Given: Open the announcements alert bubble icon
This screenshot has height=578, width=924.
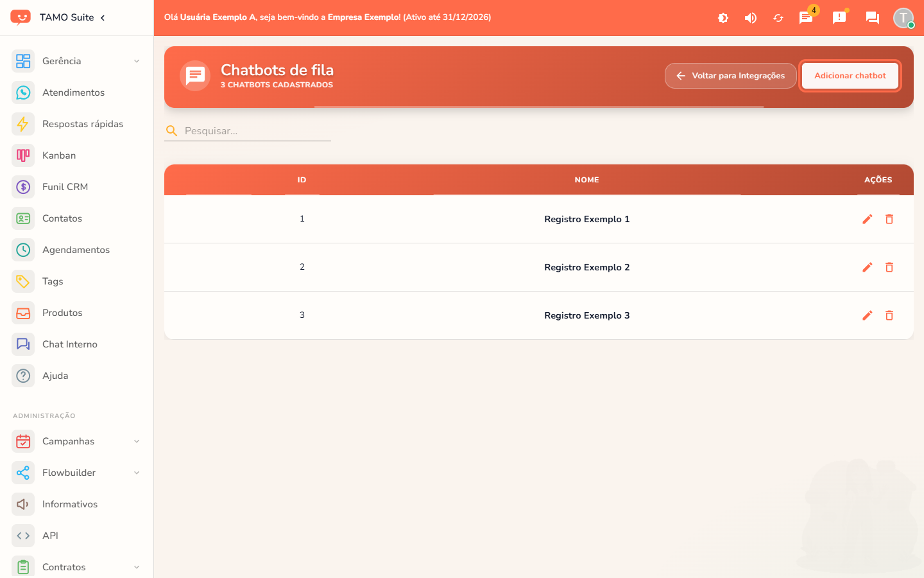Looking at the screenshot, I should coord(839,18).
